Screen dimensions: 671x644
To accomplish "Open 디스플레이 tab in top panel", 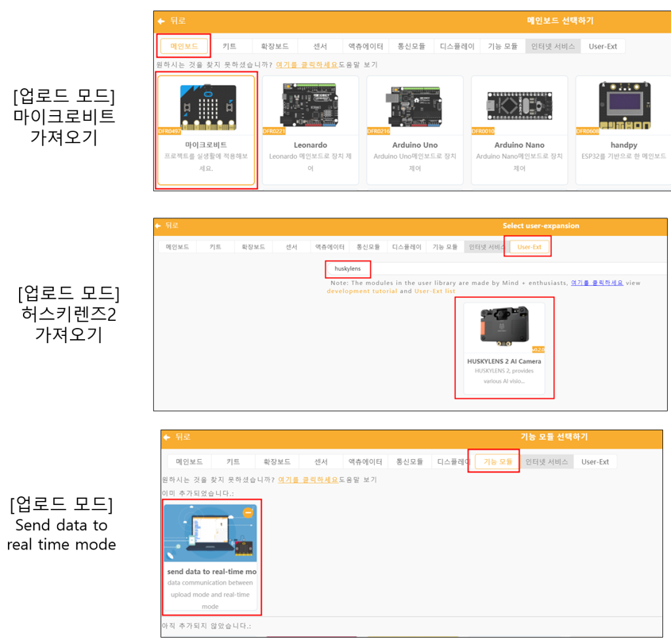I will click(457, 46).
